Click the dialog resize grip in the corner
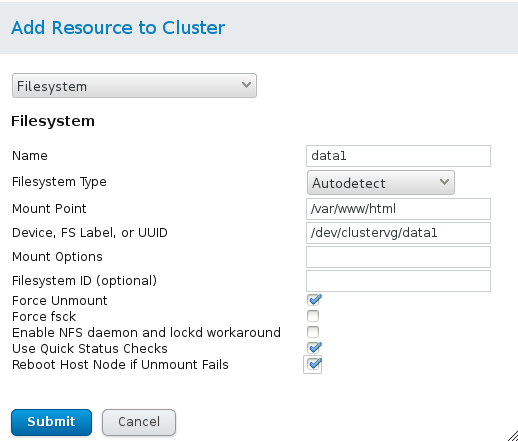Image resolution: width=518 pixels, height=441 pixels. [x=513, y=436]
